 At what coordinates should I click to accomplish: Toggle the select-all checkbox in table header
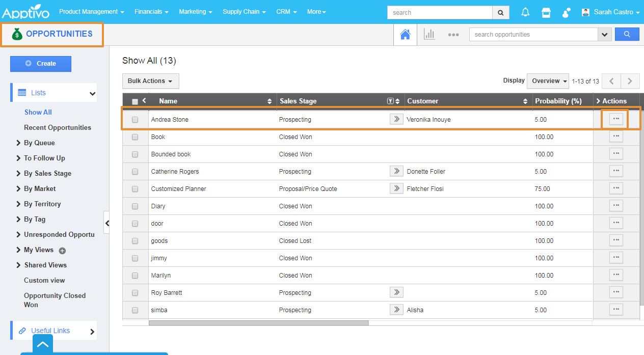[x=135, y=101]
